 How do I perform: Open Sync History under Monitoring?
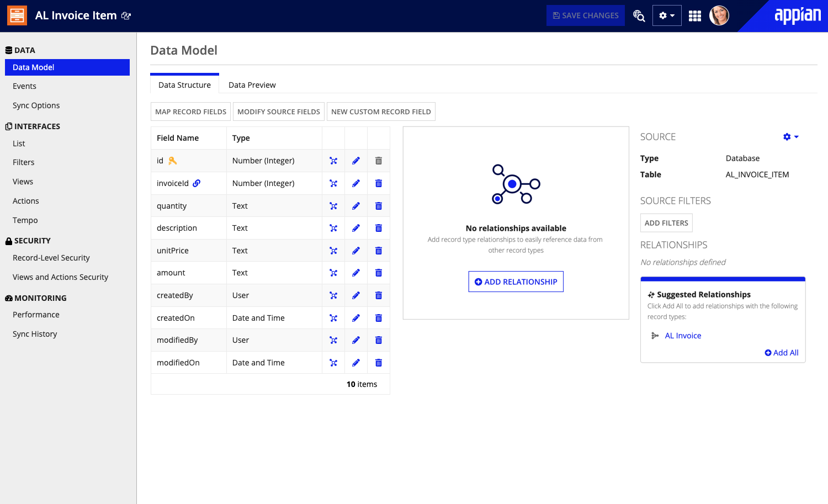tap(35, 334)
